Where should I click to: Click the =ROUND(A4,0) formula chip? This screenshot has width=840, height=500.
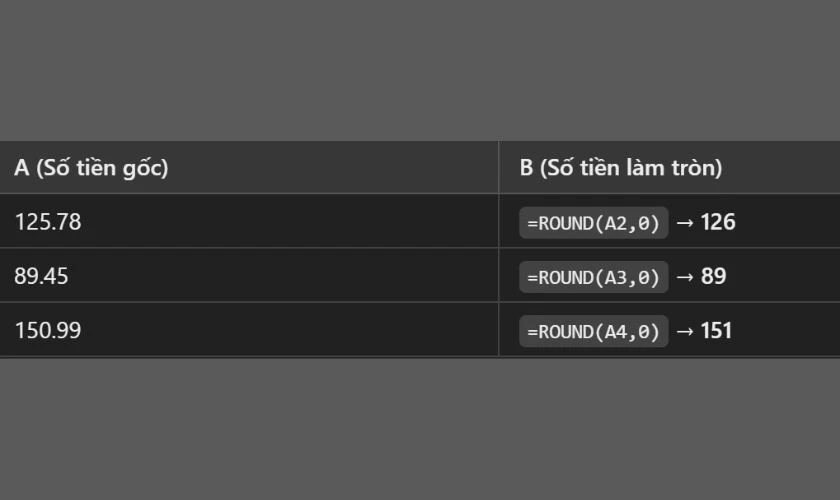point(593,331)
